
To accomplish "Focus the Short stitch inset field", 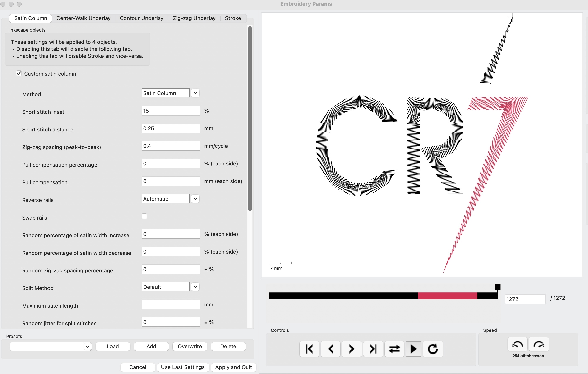I will (x=171, y=111).
